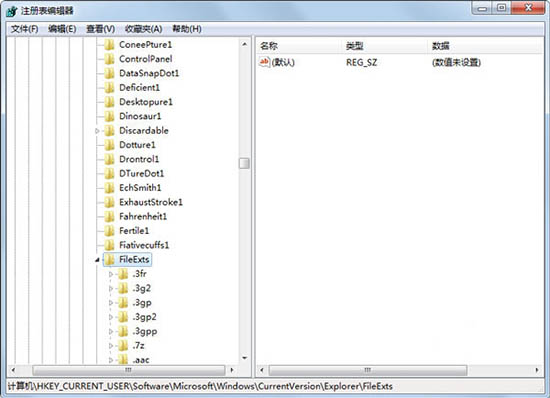Minimize the Registry Editor window
Image resolution: width=550 pixels, height=398 pixels.
(482, 8)
